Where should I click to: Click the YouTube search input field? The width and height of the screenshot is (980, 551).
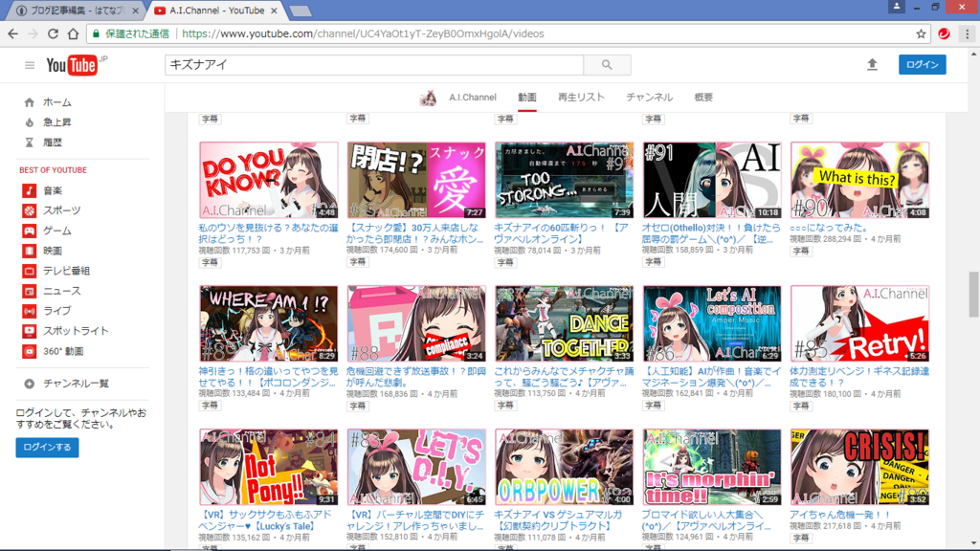(x=374, y=65)
